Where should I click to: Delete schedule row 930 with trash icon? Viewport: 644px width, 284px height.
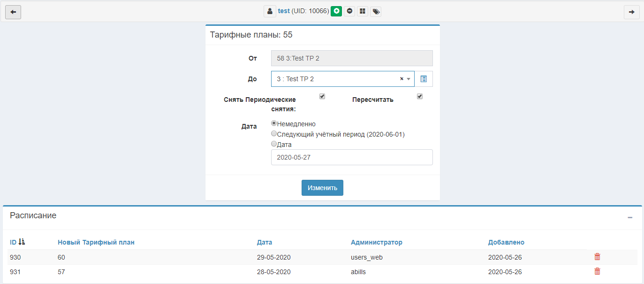(597, 257)
